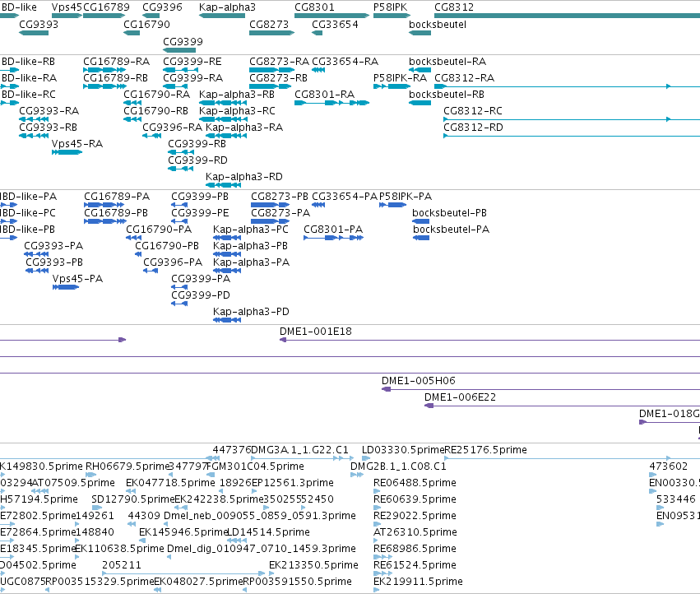The height and width of the screenshot is (594, 700).
Task: Open EST LD03330.5prime
Action: pyautogui.click(x=403, y=450)
